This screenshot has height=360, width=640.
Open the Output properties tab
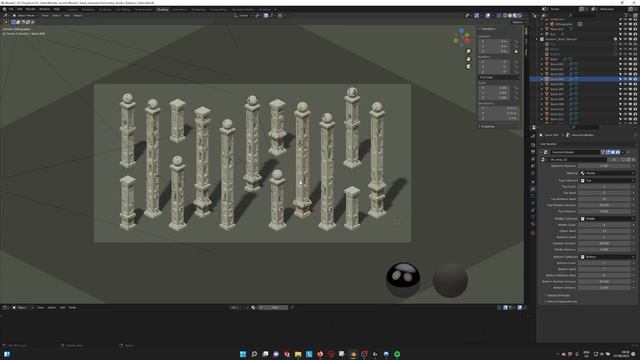(x=533, y=151)
